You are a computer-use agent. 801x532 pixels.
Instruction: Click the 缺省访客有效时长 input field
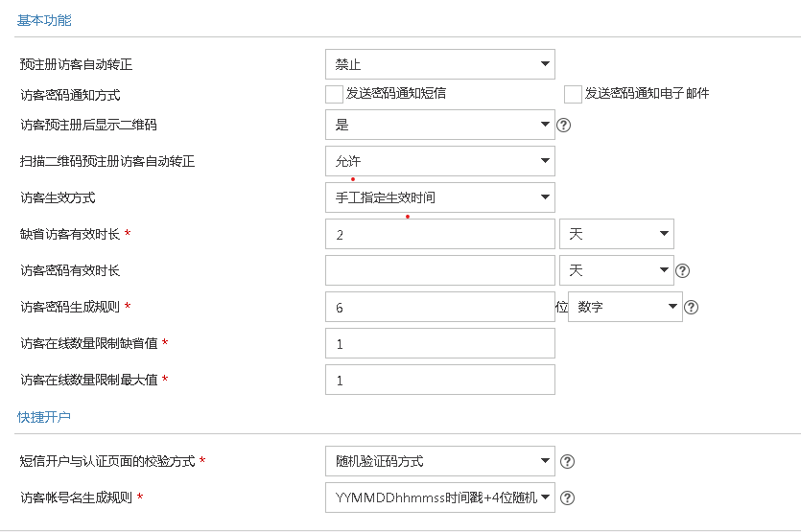[x=439, y=234]
